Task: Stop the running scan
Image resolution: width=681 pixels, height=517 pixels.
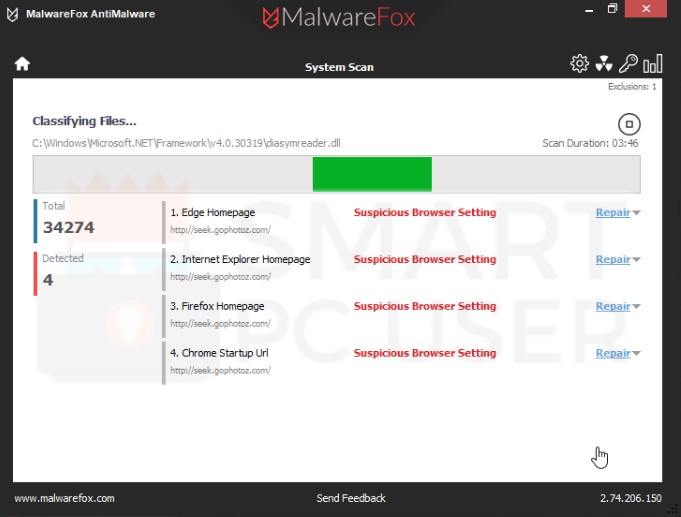Action: pos(629,124)
